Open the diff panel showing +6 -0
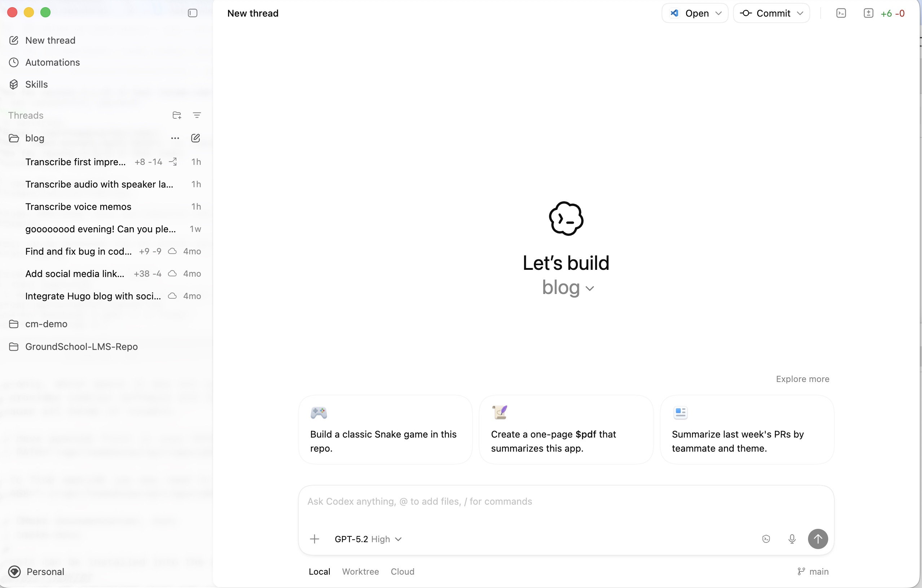 tap(884, 13)
